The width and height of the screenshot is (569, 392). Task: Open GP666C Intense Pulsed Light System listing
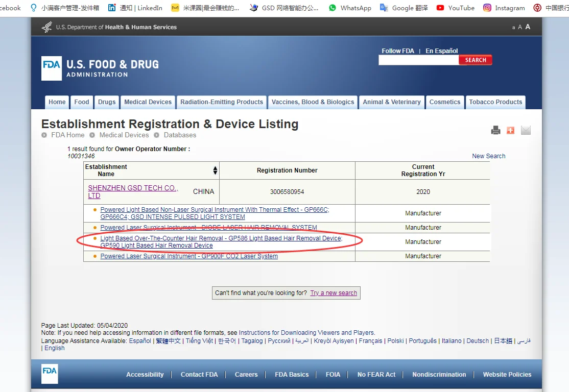coord(215,213)
